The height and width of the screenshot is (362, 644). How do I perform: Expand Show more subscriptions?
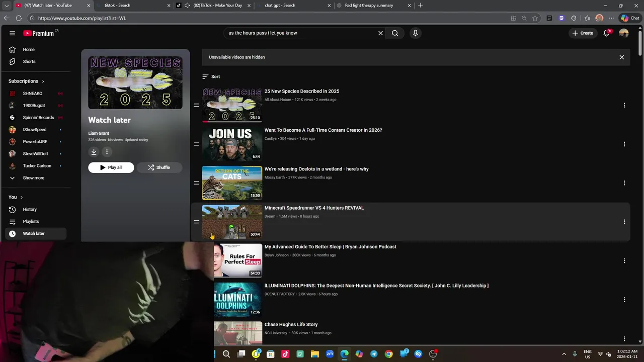pos(33,178)
